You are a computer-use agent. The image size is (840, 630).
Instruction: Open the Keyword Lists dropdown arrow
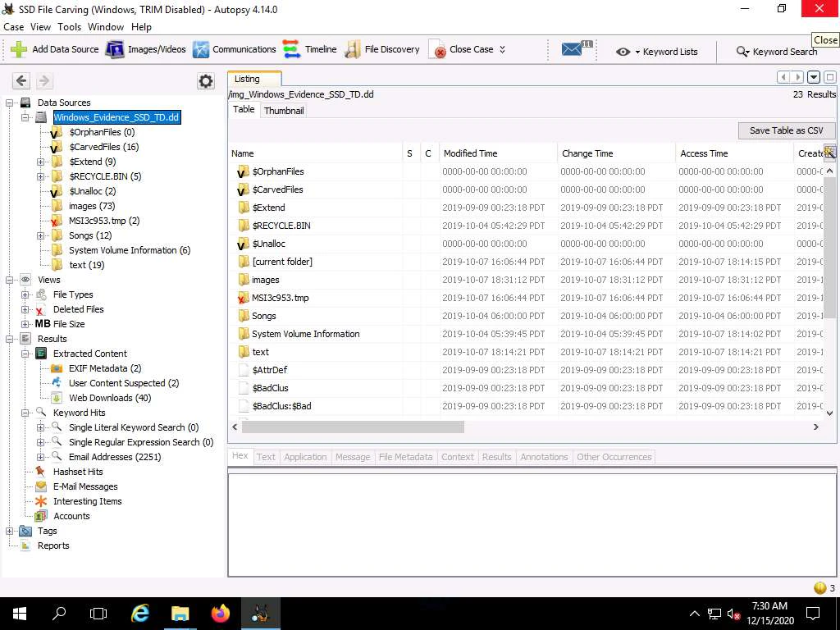637,52
